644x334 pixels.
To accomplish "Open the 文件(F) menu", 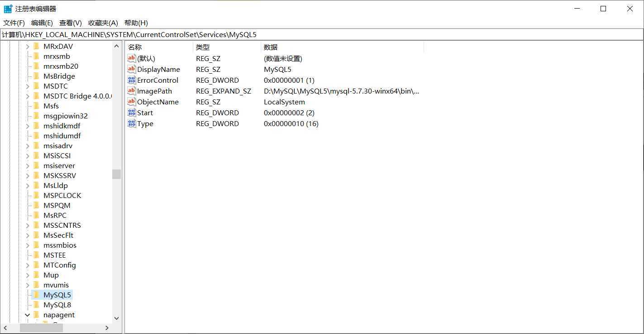I will [x=14, y=23].
